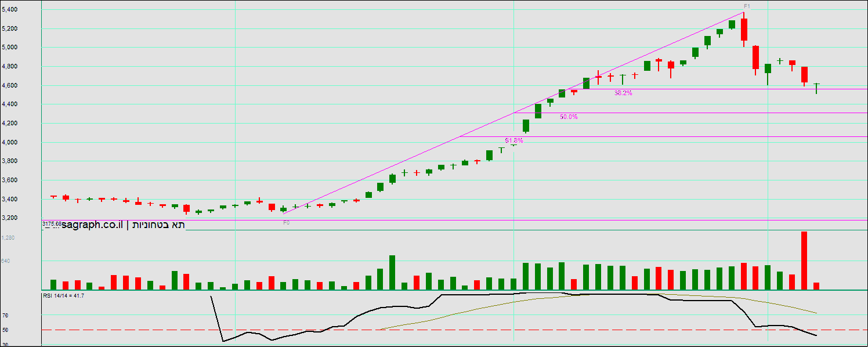Screen dimensions: 868x347
Task: Click the RSI 50 level label
Action: 5,330
